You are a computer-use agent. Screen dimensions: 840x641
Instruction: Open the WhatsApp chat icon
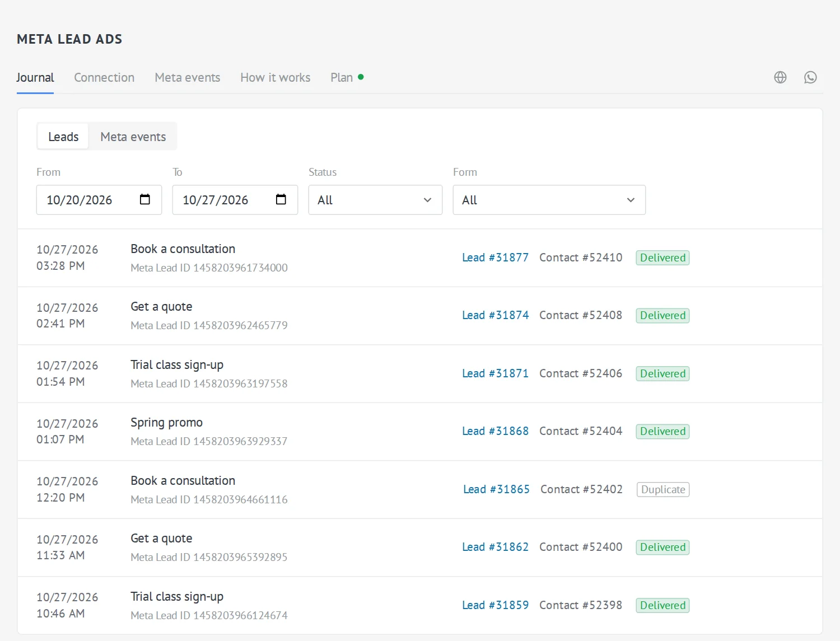point(810,77)
